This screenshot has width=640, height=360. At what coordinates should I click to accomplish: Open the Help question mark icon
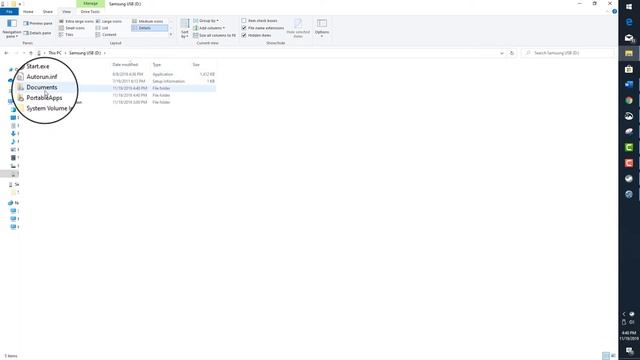614,11
